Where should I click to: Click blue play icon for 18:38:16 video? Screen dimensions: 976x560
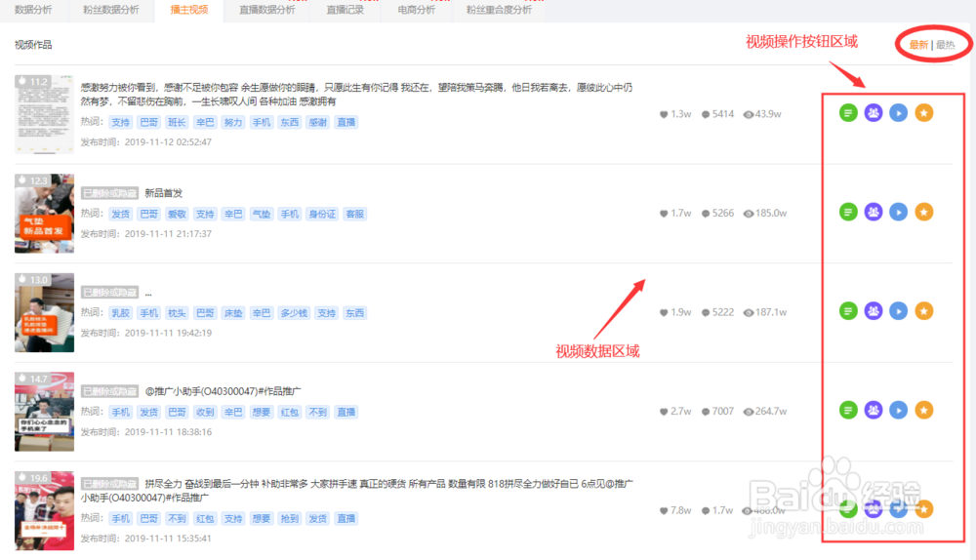click(x=898, y=410)
